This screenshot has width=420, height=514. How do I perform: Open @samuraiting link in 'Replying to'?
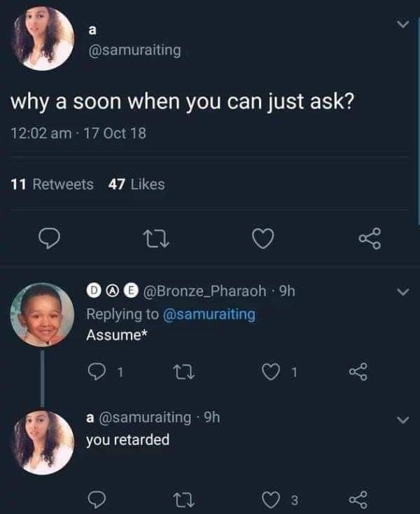click(x=209, y=314)
